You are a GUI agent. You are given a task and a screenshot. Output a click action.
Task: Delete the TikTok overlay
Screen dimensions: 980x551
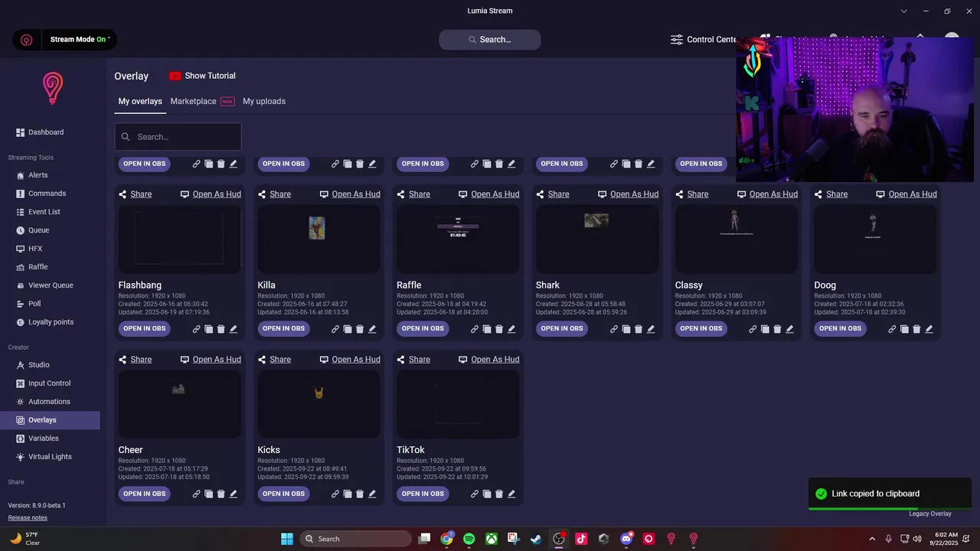pyautogui.click(x=499, y=494)
